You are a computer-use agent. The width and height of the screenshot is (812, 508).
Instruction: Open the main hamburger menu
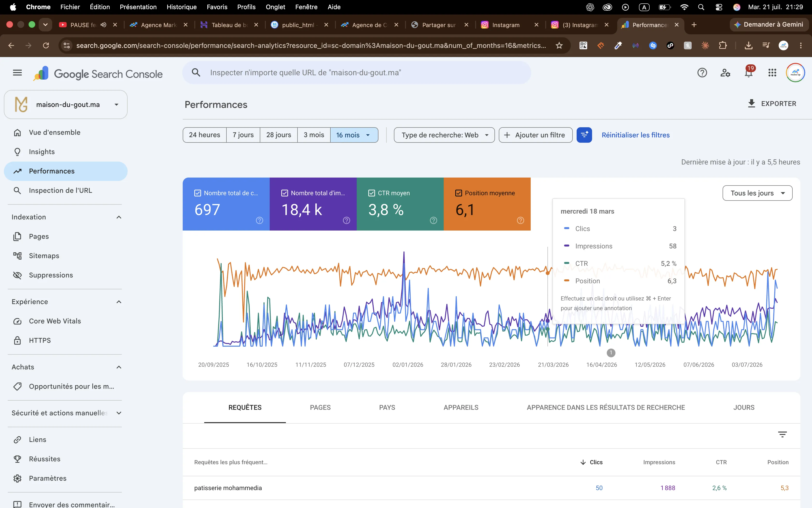click(17, 73)
